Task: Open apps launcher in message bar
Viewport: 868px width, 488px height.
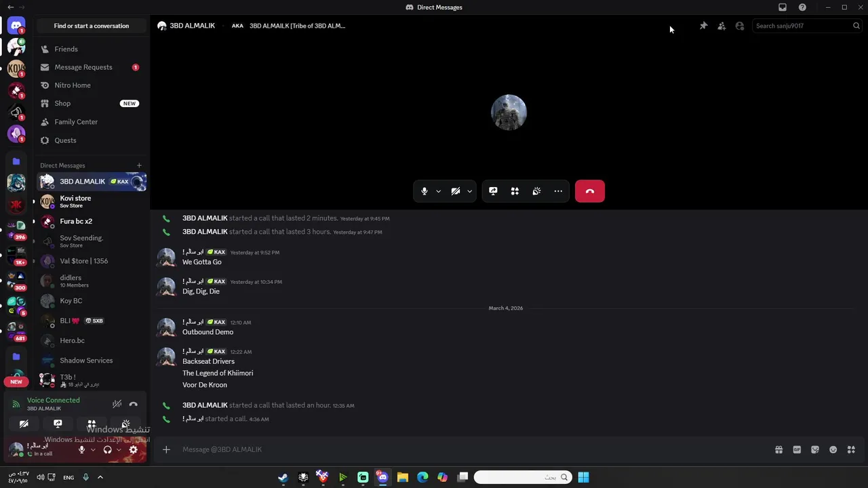Action: coord(851,449)
